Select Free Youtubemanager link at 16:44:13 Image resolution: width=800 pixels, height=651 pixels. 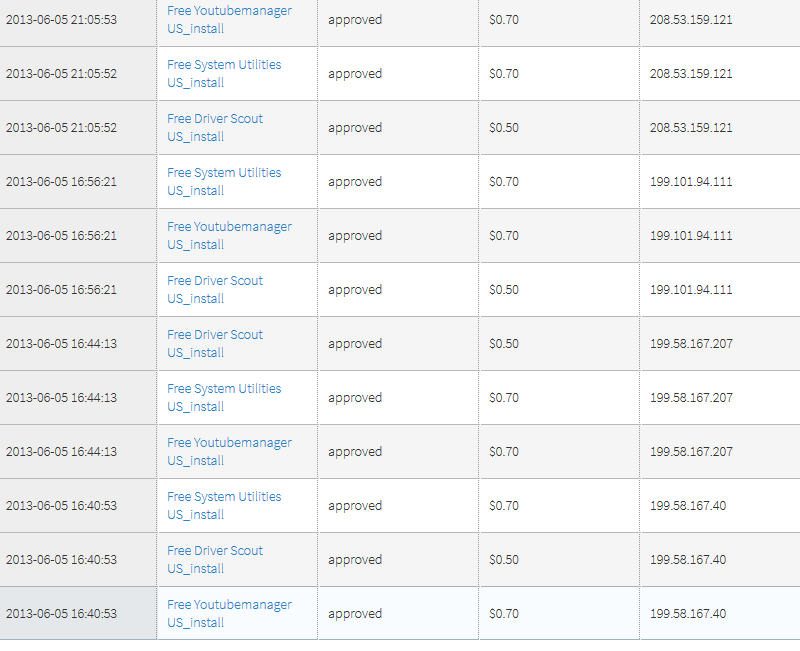click(x=229, y=443)
